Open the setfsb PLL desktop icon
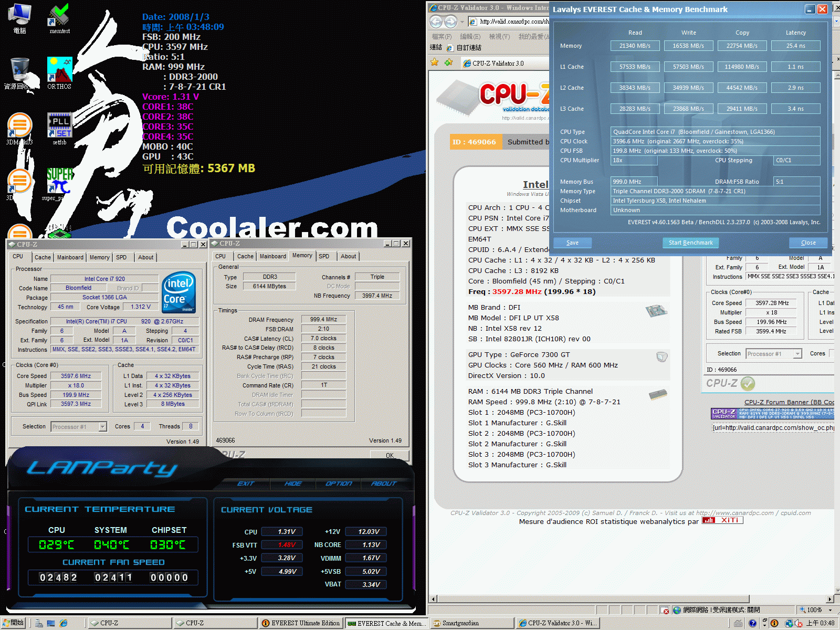The height and width of the screenshot is (630, 840). tap(59, 129)
